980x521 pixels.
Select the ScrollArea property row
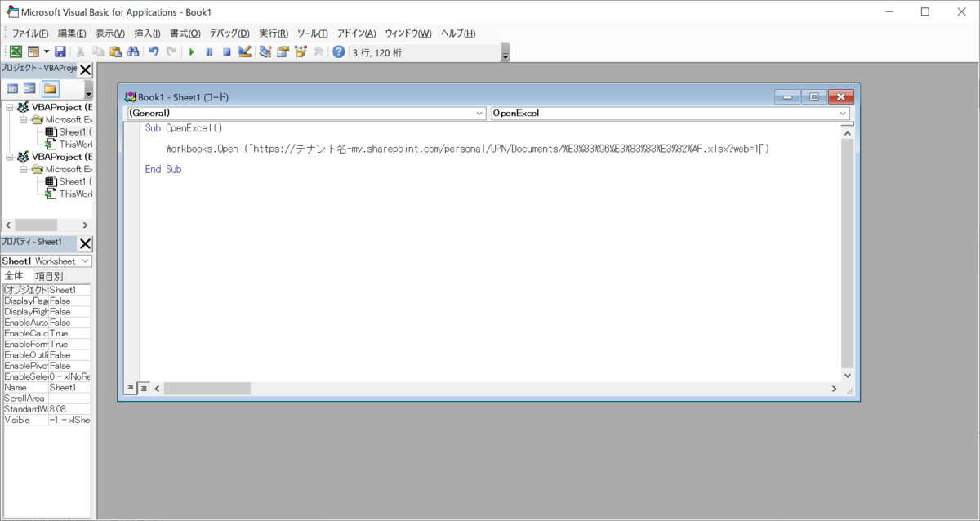(47, 399)
